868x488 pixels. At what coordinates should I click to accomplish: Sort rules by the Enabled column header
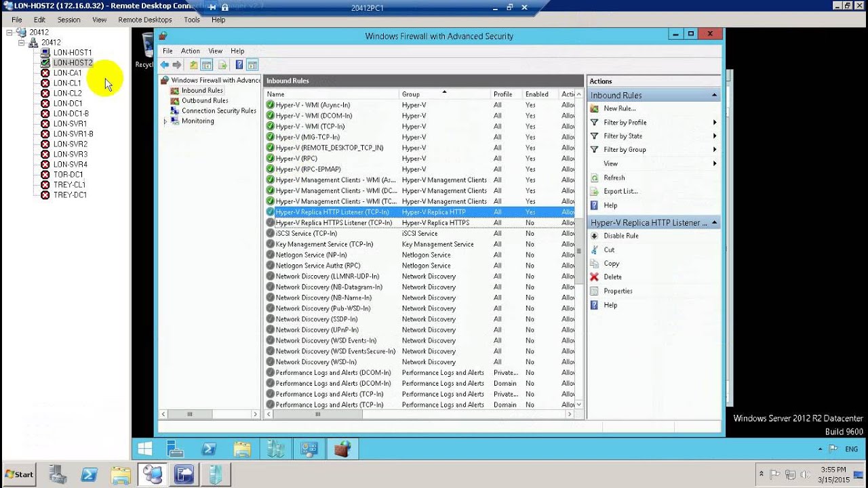tap(541, 94)
